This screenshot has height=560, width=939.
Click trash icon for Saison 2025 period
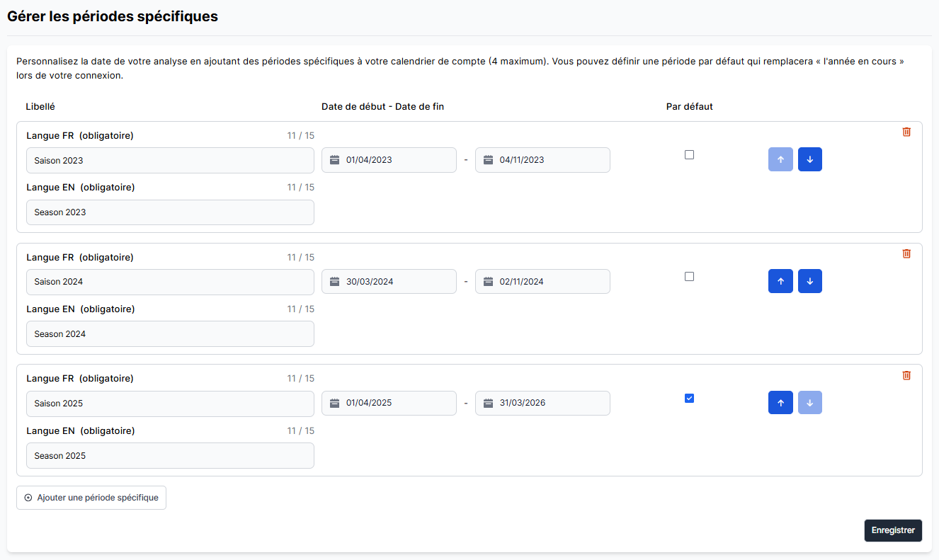pyautogui.click(x=906, y=375)
